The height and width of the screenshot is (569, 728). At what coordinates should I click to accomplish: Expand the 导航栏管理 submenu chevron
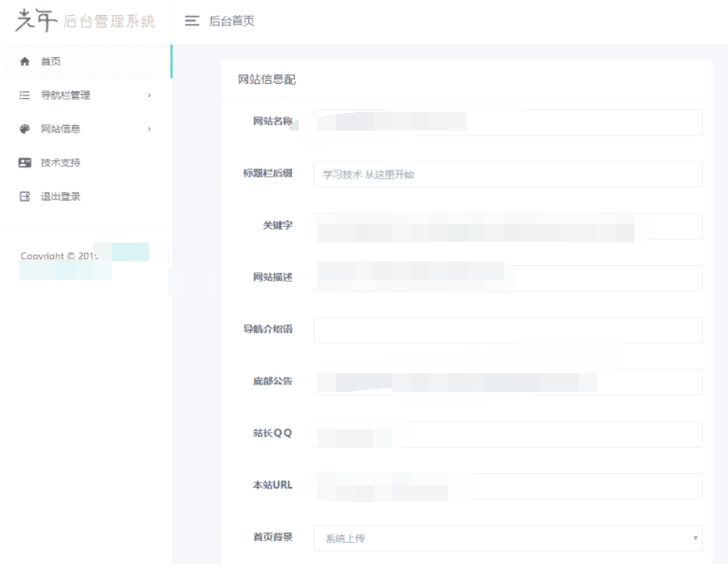click(149, 95)
